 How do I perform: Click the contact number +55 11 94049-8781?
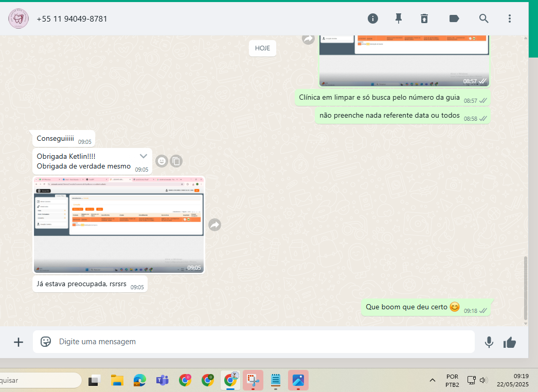click(x=72, y=19)
